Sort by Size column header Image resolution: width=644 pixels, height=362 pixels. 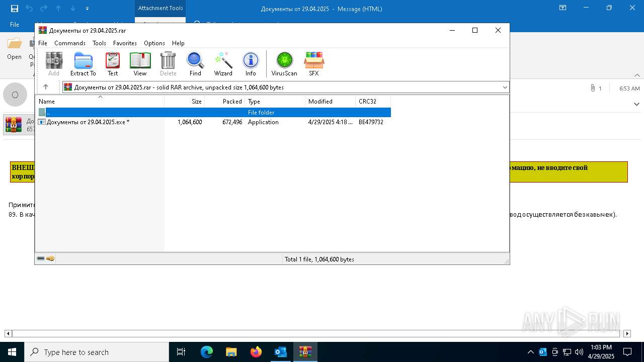[x=185, y=101]
